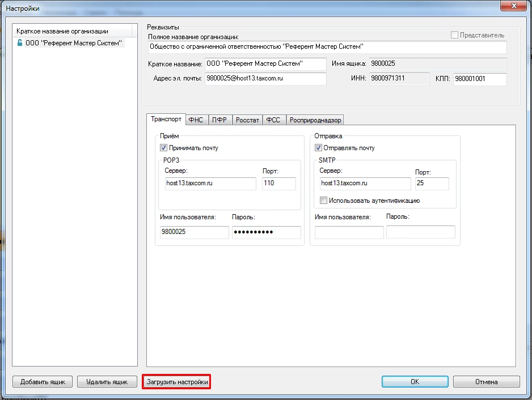532x400 pixels.
Task: Toggle the Принимать почту checkbox
Action: [164, 148]
